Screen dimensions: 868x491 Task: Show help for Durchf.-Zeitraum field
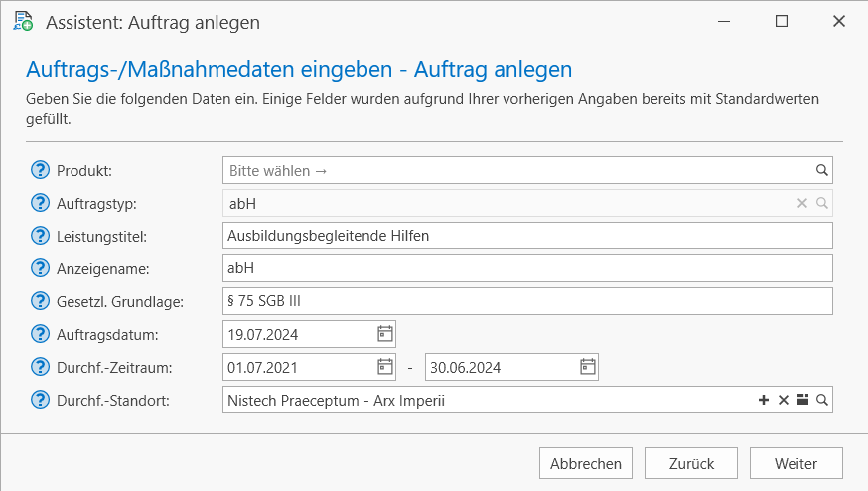point(40,367)
